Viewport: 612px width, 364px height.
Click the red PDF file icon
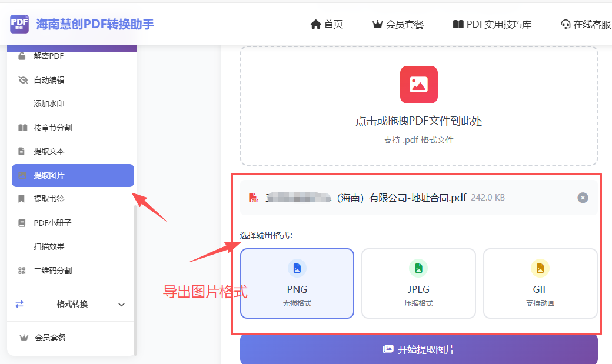pyautogui.click(x=253, y=198)
